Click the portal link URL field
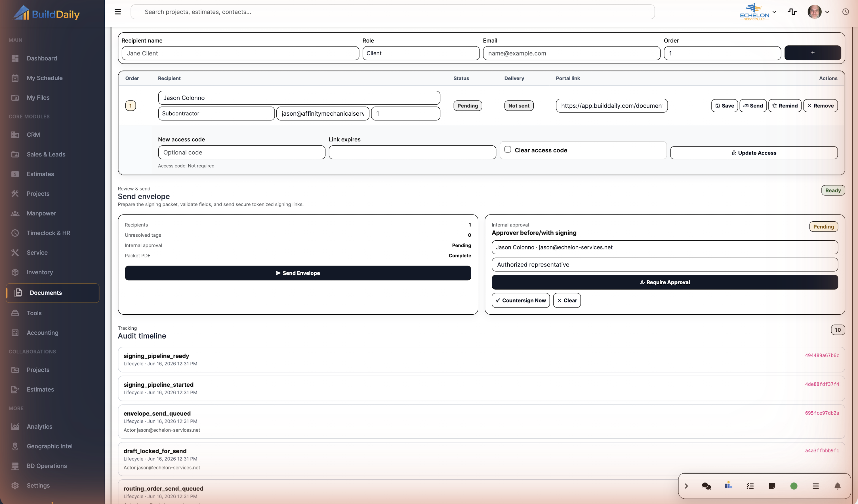 612,106
